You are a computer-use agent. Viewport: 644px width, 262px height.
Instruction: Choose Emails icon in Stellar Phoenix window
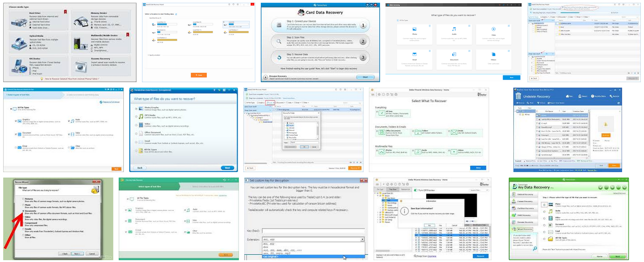click(454, 132)
